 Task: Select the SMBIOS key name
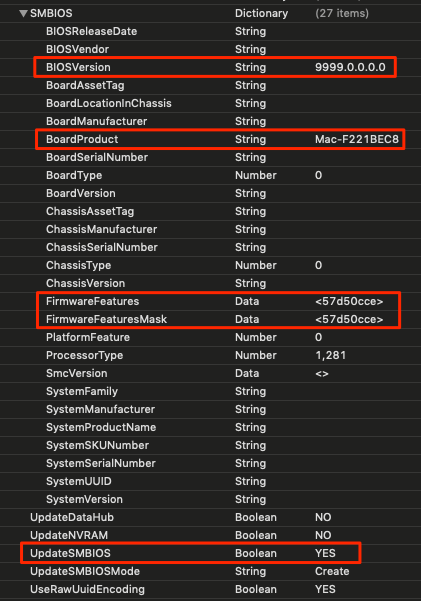(x=51, y=13)
